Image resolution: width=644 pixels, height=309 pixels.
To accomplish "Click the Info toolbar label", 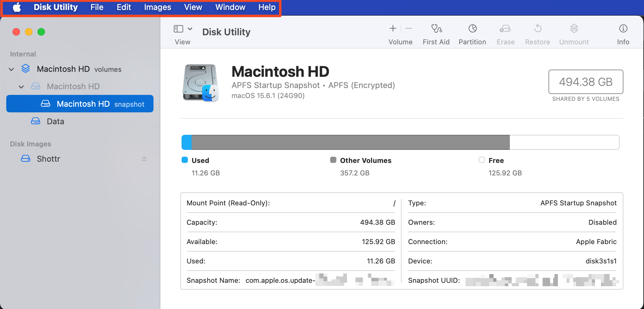I will pos(623,42).
